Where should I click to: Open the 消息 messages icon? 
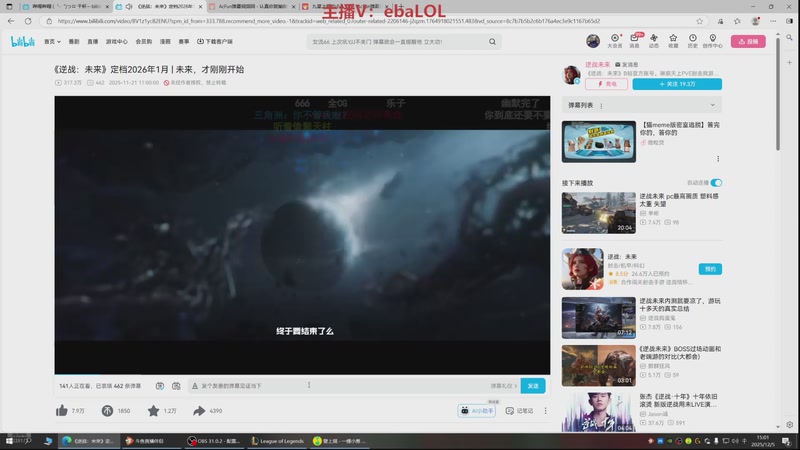(634, 41)
